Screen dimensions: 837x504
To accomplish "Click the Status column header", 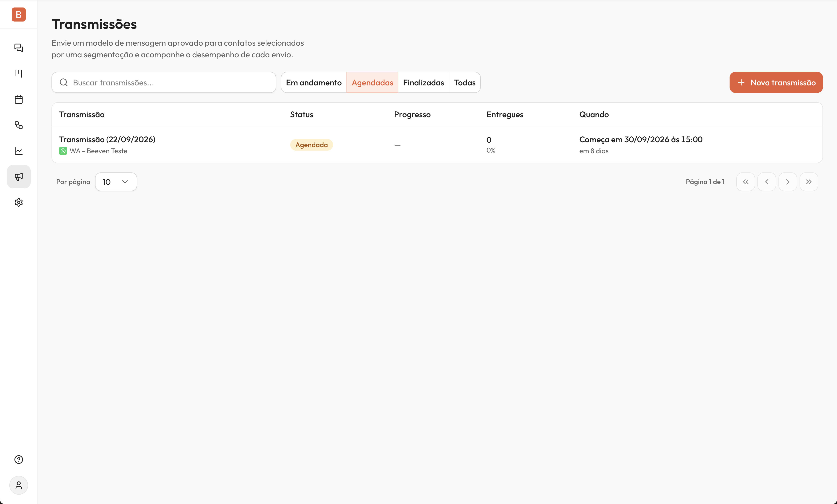I will point(302,114).
